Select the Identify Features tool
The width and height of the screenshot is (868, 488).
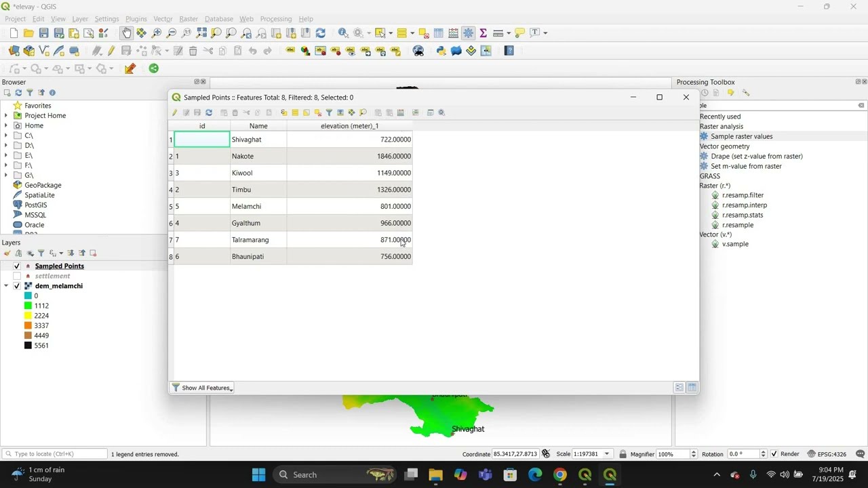(x=343, y=33)
